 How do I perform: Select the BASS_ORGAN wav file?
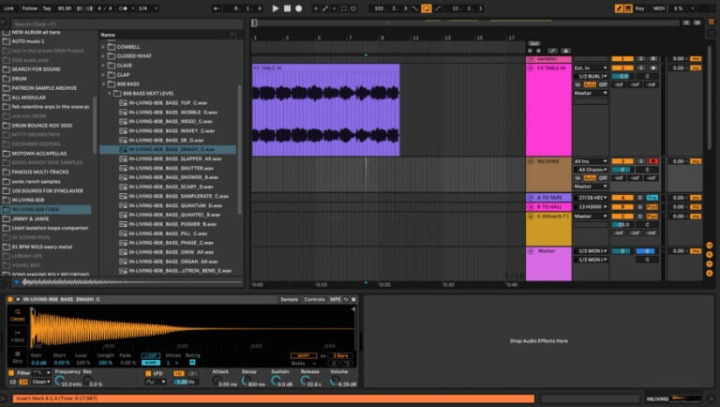click(x=168, y=261)
